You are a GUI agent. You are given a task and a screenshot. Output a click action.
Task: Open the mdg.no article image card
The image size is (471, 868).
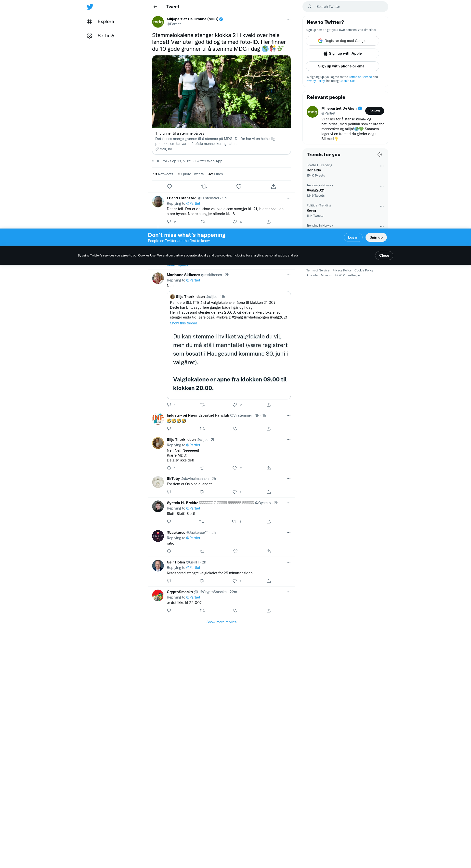coord(221,92)
